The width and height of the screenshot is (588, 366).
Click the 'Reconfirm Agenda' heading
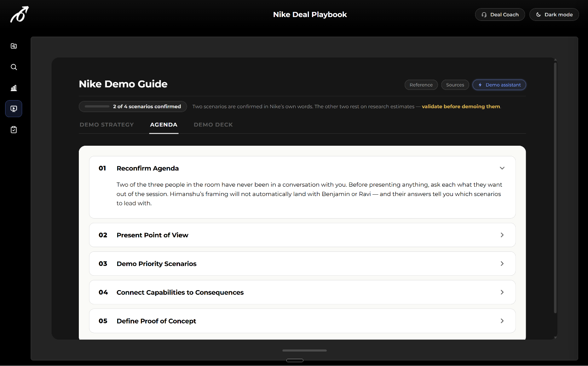[x=147, y=168]
